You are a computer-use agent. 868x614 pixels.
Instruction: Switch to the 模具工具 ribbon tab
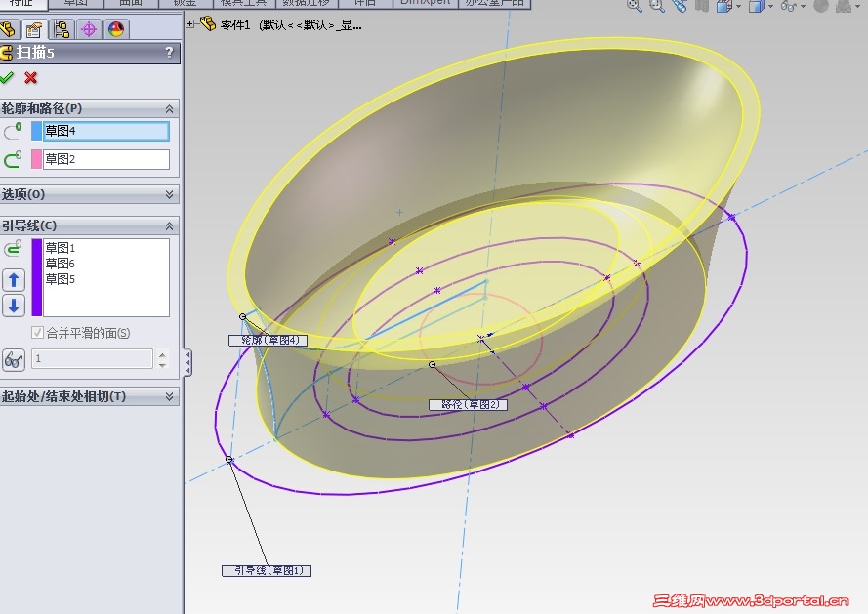click(x=243, y=3)
